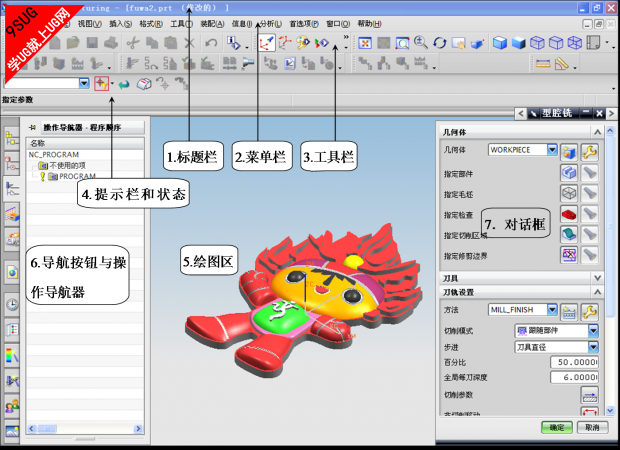Click the Internet Explorer icon in sidebar
Viewport: 620px width, 450px height.
[x=12, y=273]
